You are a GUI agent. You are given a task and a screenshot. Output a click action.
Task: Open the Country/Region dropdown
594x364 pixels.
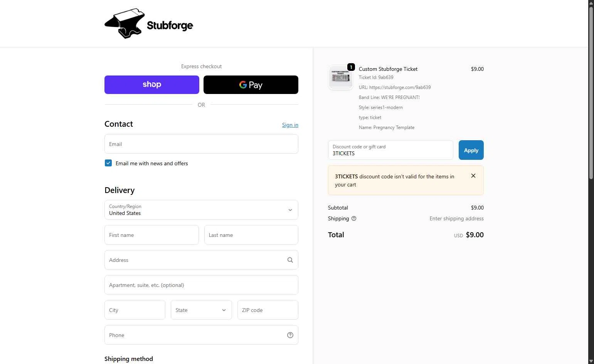[201, 210]
